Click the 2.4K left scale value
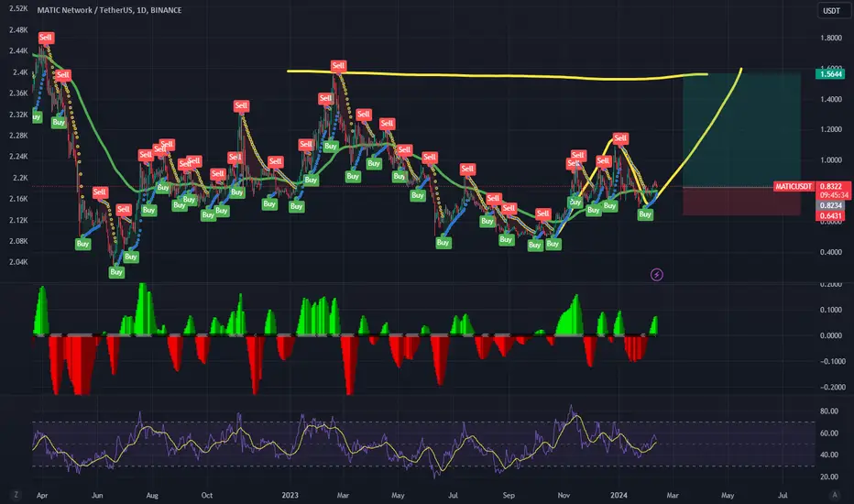 pyautogui.click(x=20, y=71)
